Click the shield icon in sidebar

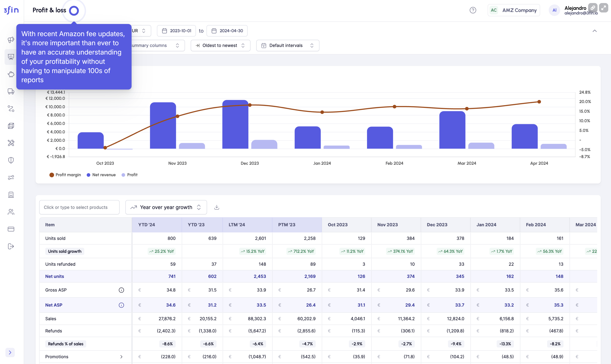(x=11, y=160)
